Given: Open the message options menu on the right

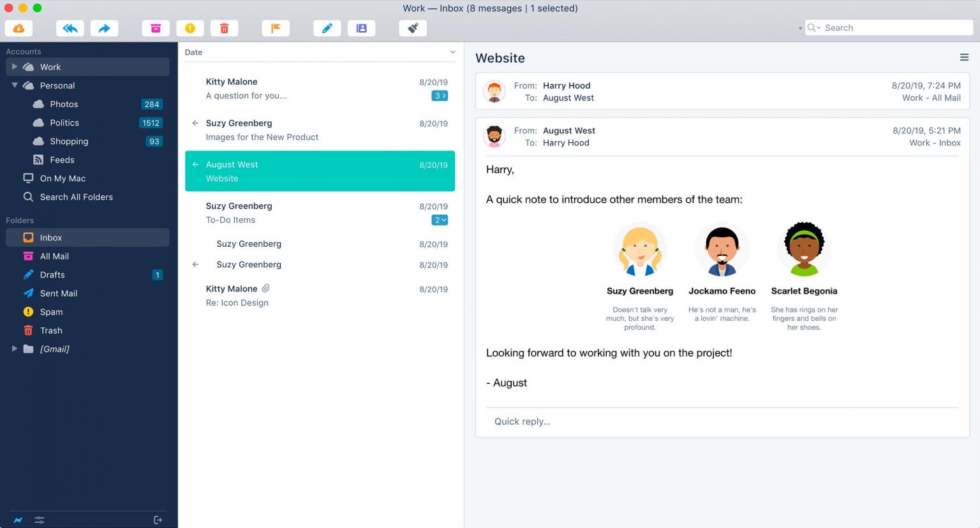Looking at the screenshot, I should (x=964, y=57).
